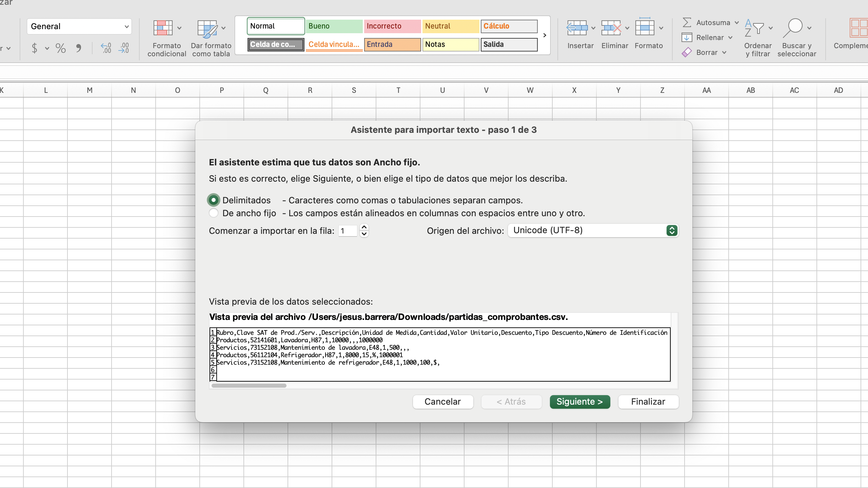This screenshot has height=488, width=868.
Task: Select the Delimitados radio option
Action: (x=214, y=200)
